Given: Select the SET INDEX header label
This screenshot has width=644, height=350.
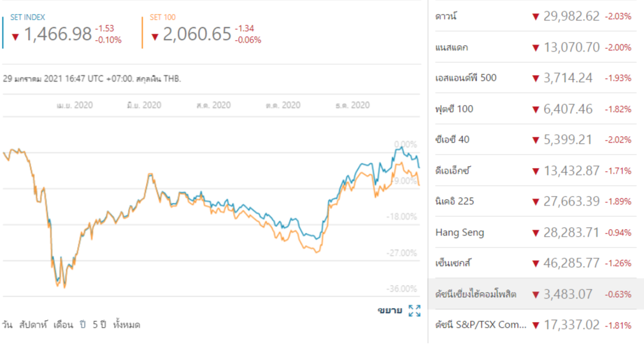Looking at the screenshot, I should [x=27, y=17].
